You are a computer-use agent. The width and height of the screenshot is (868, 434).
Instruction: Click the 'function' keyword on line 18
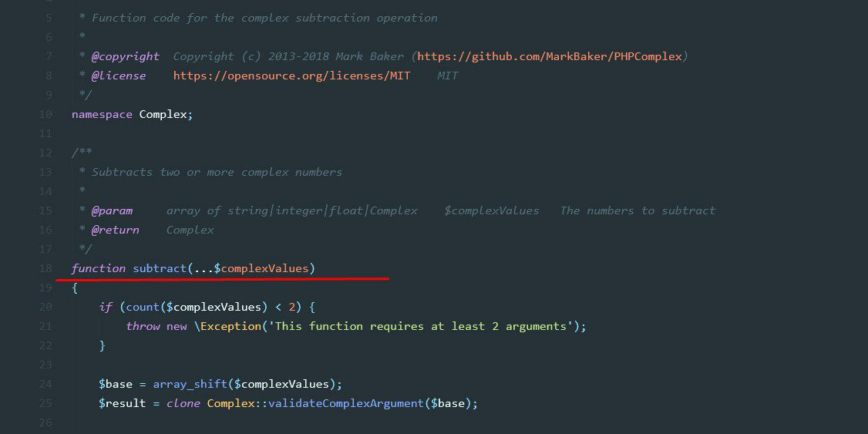click(99, 268)
